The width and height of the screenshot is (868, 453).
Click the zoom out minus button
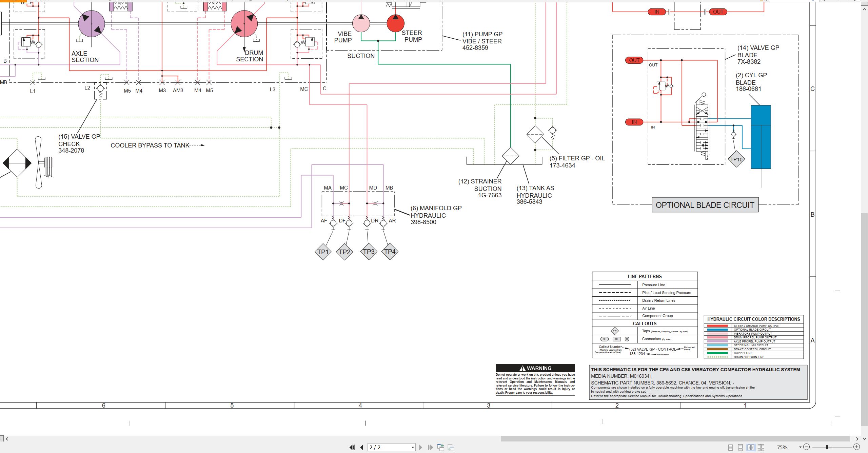coord(807,447)
